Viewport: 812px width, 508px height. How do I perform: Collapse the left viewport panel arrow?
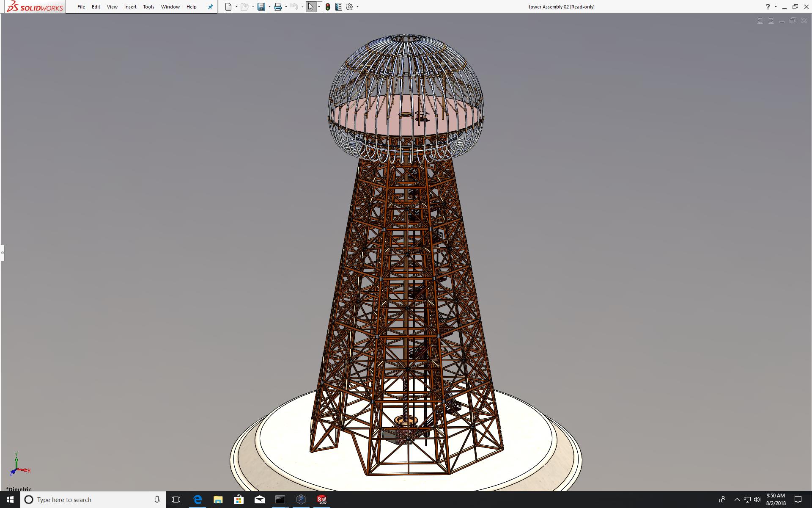click(x=760, y=20)
